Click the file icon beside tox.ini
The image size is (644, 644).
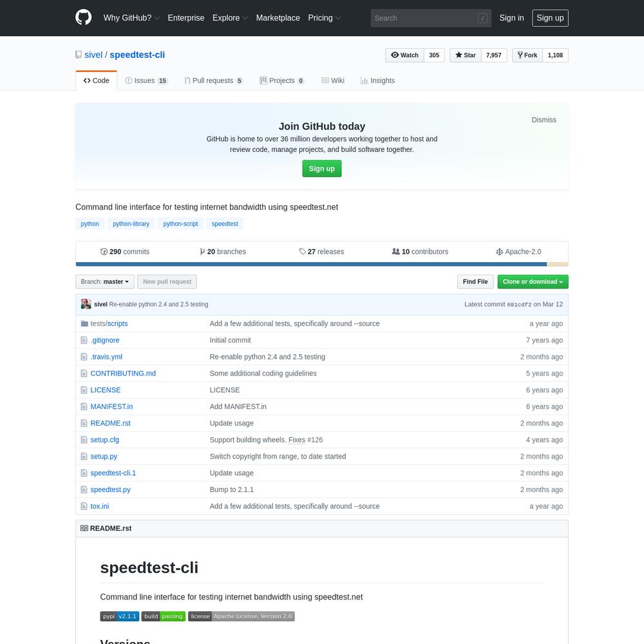(84, 506)
